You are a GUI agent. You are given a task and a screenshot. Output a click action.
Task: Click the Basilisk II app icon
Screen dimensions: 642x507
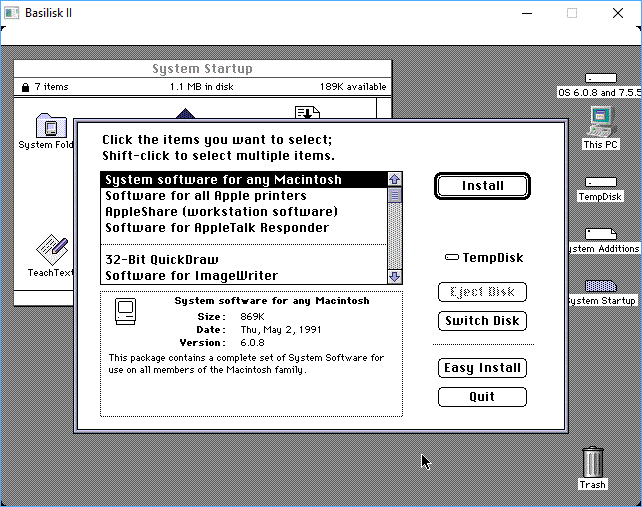click(x=11, y=13)
